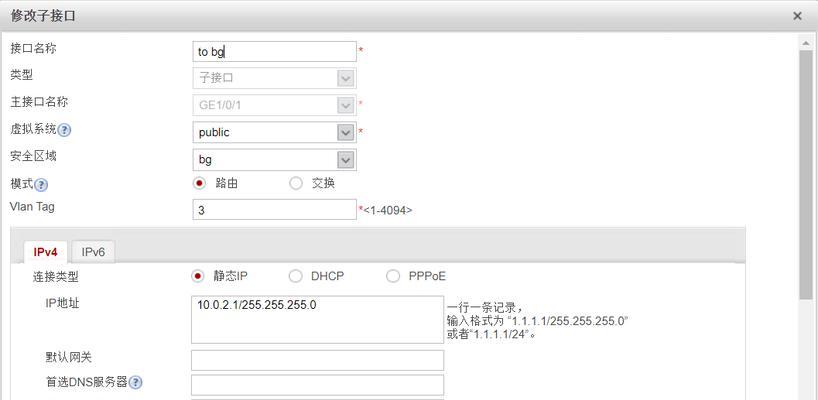818x400 pixels.
Task: Click the help icon next to 虚拟系统
Action: pos(64,130)
